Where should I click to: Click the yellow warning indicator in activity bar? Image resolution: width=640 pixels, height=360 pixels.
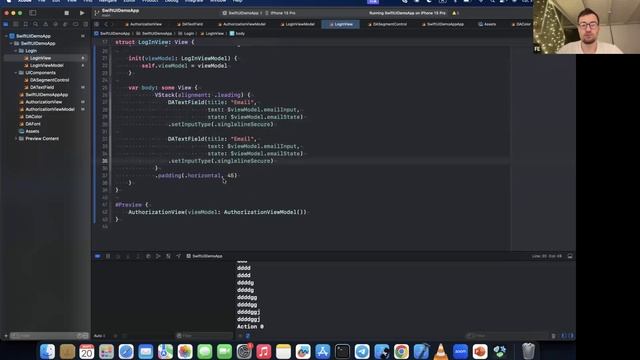coord(455,13)
